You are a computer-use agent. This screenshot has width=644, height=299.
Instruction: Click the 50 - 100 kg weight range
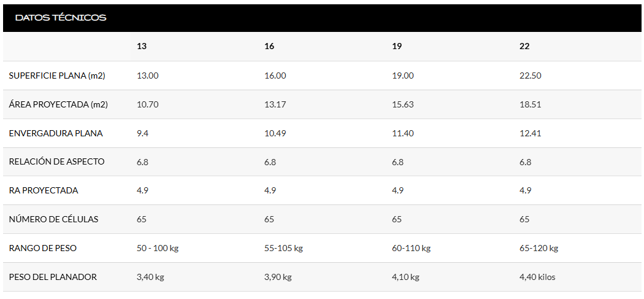pyautogui.click(x=158, y=249)
